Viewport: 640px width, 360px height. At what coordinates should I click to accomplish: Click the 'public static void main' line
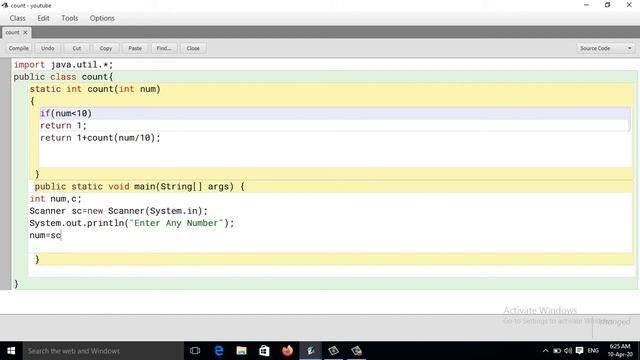click(x=139, y=187)
